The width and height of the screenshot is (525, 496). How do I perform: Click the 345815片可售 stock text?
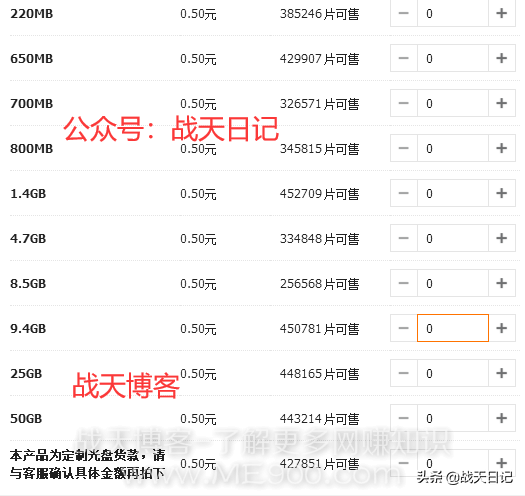pos(319,149)
